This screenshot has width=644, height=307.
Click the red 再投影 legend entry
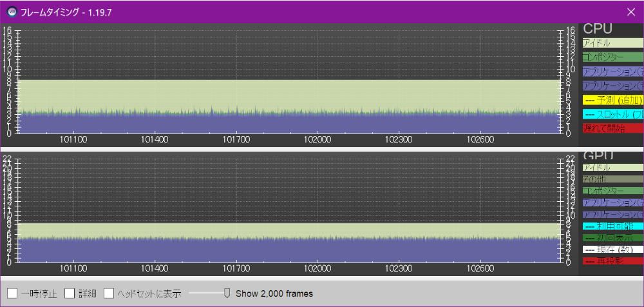pyautogui.click(x=613, y=261)
